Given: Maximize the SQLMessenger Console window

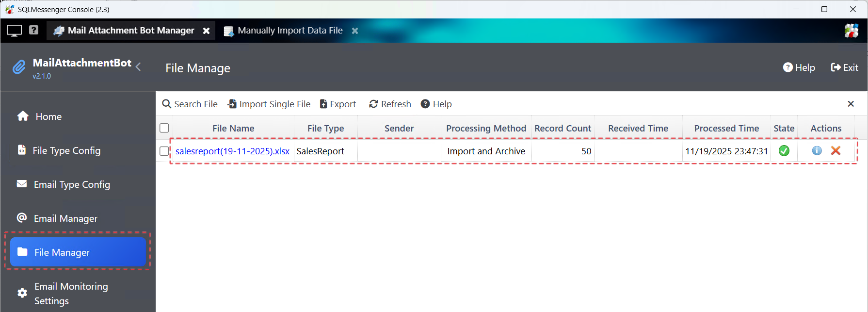Looking at the screenshot, I should (x=824, y=9).
